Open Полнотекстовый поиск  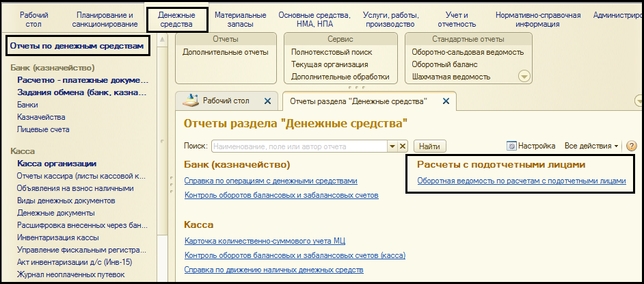332,52
